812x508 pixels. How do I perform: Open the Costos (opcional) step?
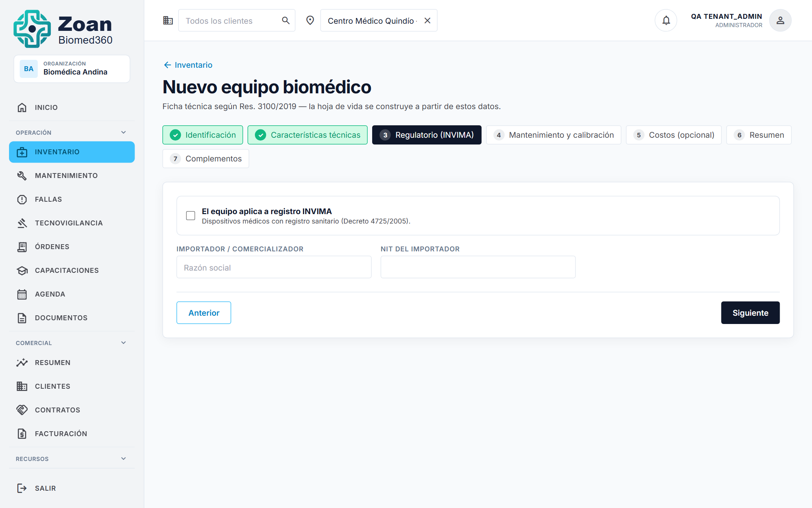pos(674,135)
